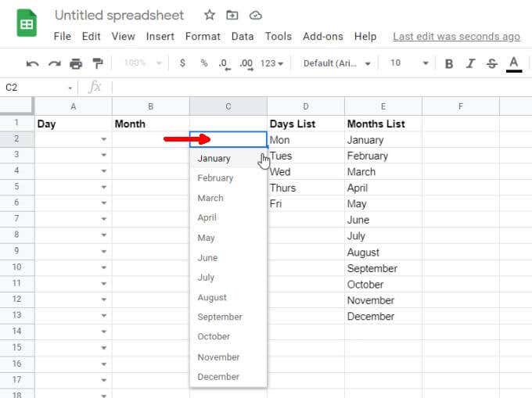Image resolution: width=532 pixels, height=398 pixels.
Task: Click the move to folder icon
Action: click(232, 15)
